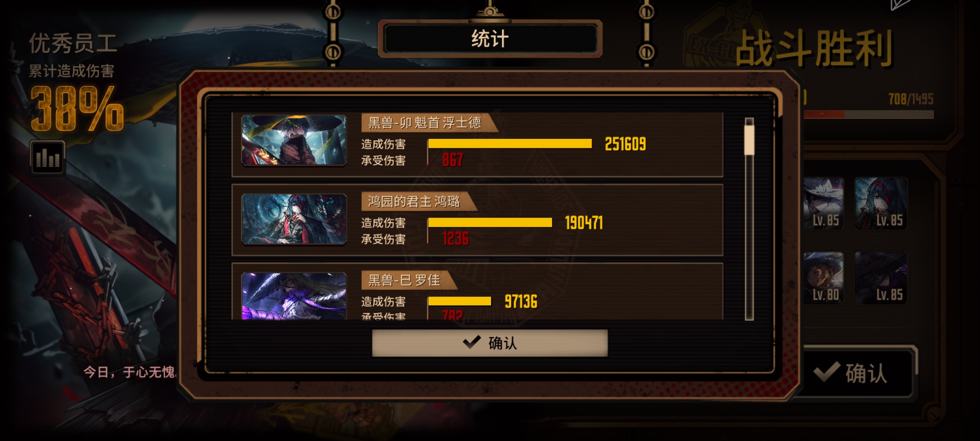Select the 鸿园的君主 鸿璐 portrait thumbnail
Viewport: 980px width, 441px height.
pos(294,219)
